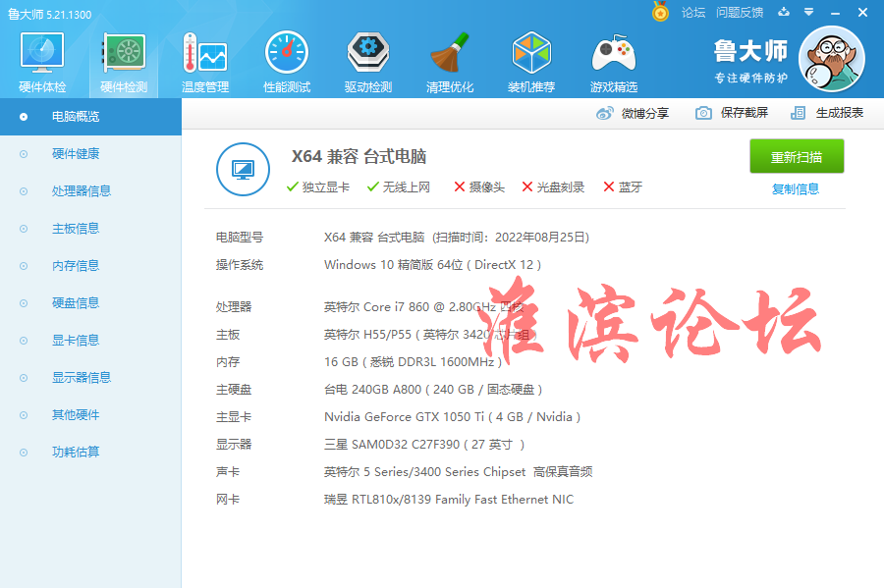The height and width of the screenshot is (588, 884).
Task: Open the 硬件体检 hardware checkup icon
Action: click(42, 62)
